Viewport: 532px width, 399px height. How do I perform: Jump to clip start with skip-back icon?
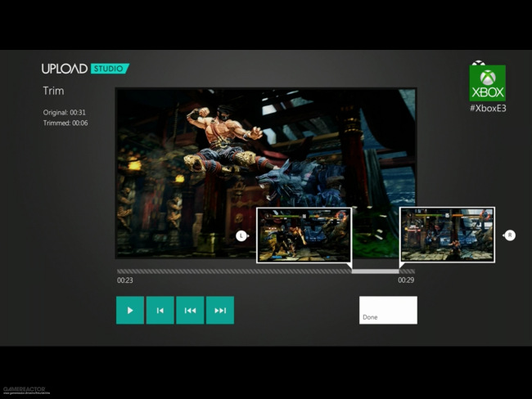click(160, 310)
